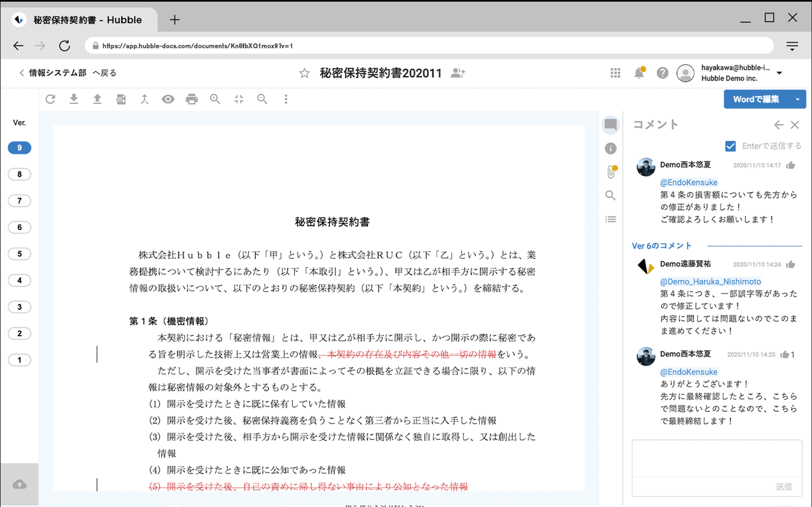Uncheck the Enterで送信する checkbox
812x507 pixels.
[730, 146]
